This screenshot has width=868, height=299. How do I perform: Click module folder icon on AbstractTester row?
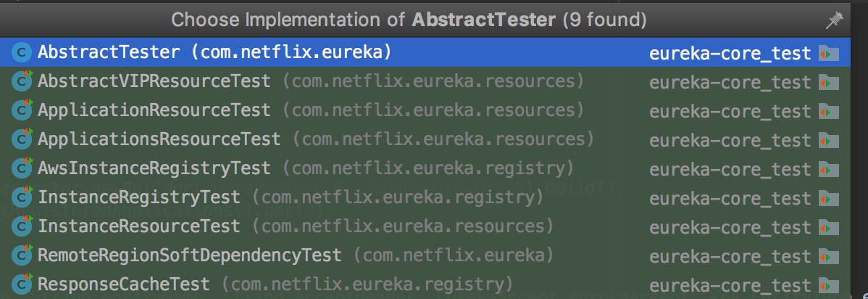(828, 54)
